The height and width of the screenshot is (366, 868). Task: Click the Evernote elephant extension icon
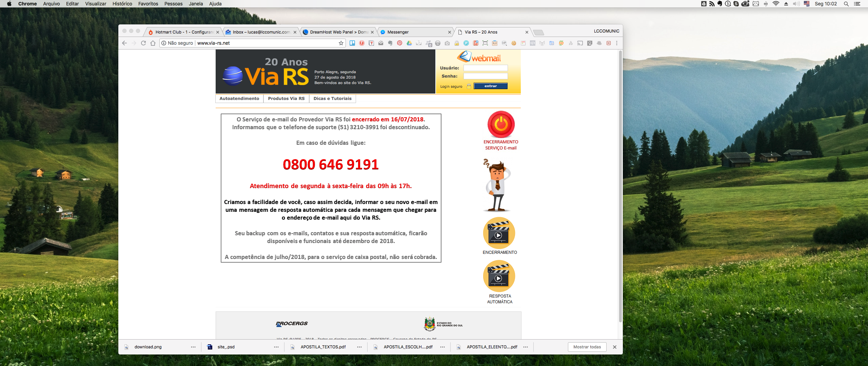click(390, 43)
